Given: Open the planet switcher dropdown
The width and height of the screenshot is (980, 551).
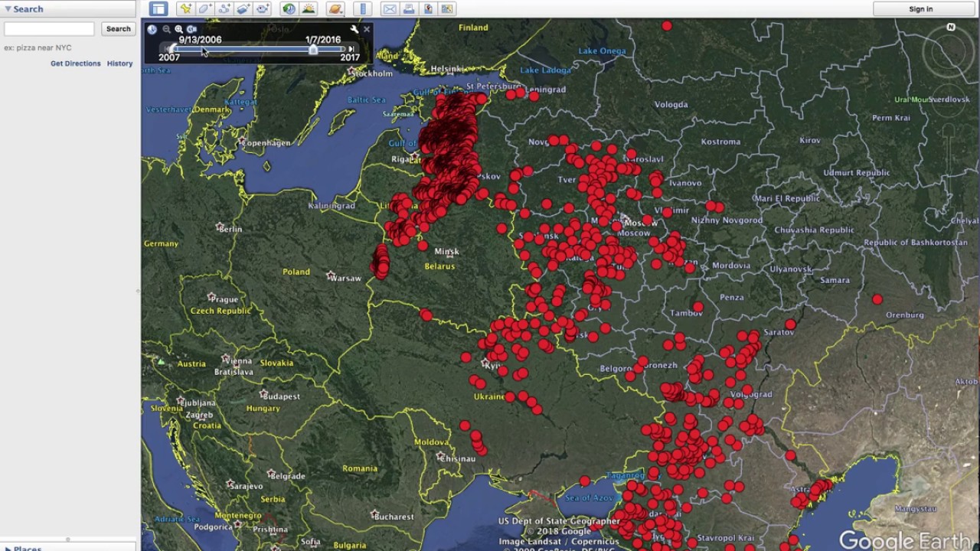Looking at the screenshot, I should [x=335, y=9].
